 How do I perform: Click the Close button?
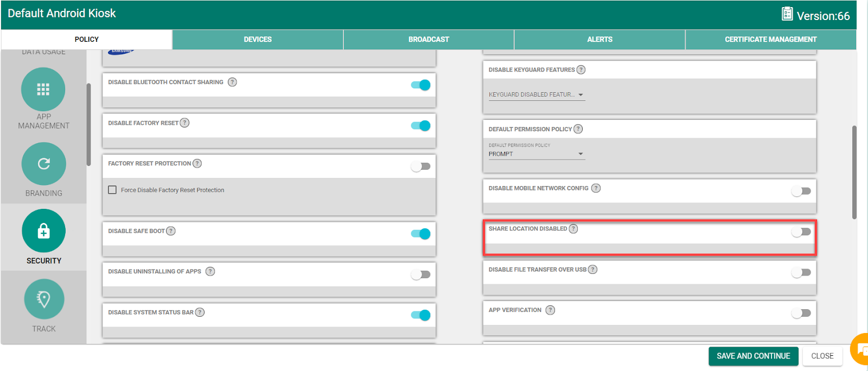pos(822,356)
